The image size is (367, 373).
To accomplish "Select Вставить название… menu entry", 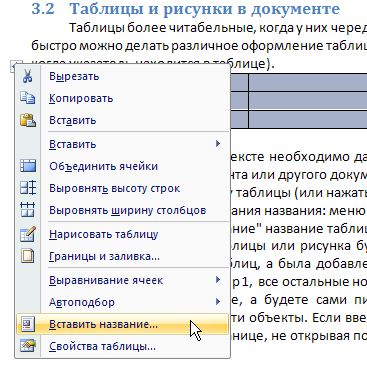I will point(122,324).
